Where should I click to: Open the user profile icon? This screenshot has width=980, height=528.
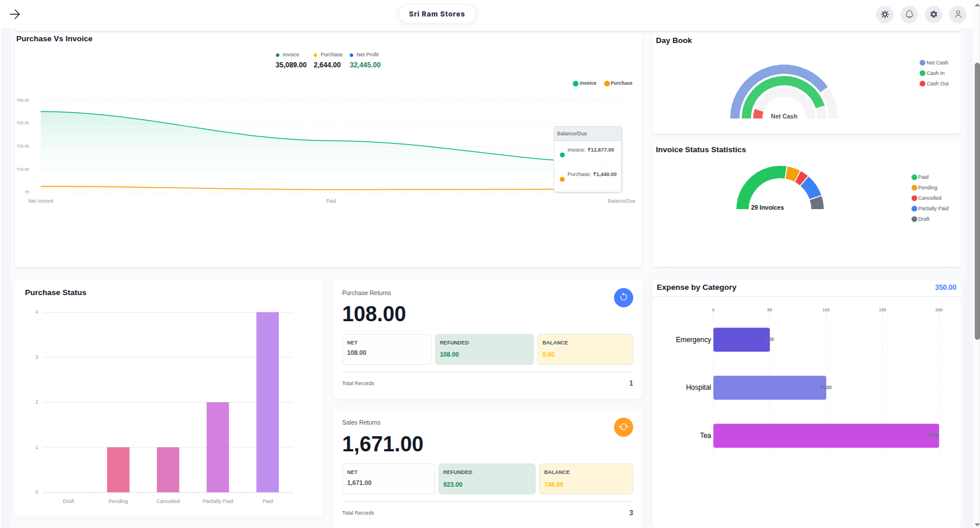(958, 14)
